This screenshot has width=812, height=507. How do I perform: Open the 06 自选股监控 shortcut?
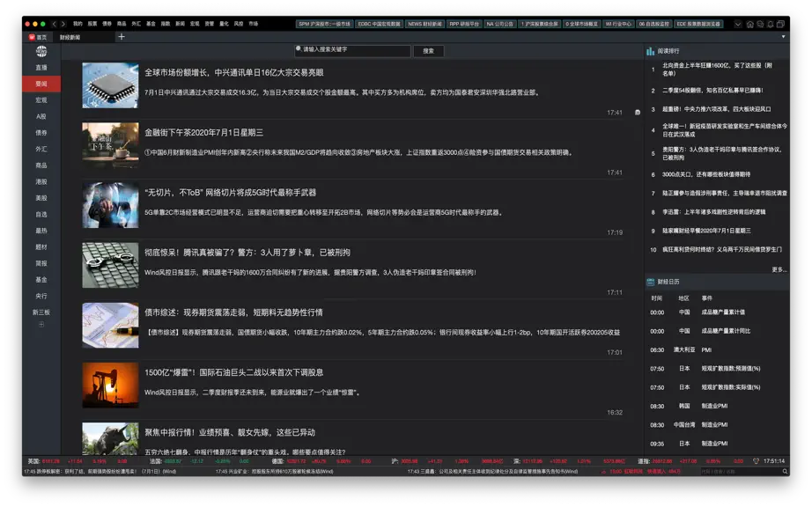tap(654, 25)
